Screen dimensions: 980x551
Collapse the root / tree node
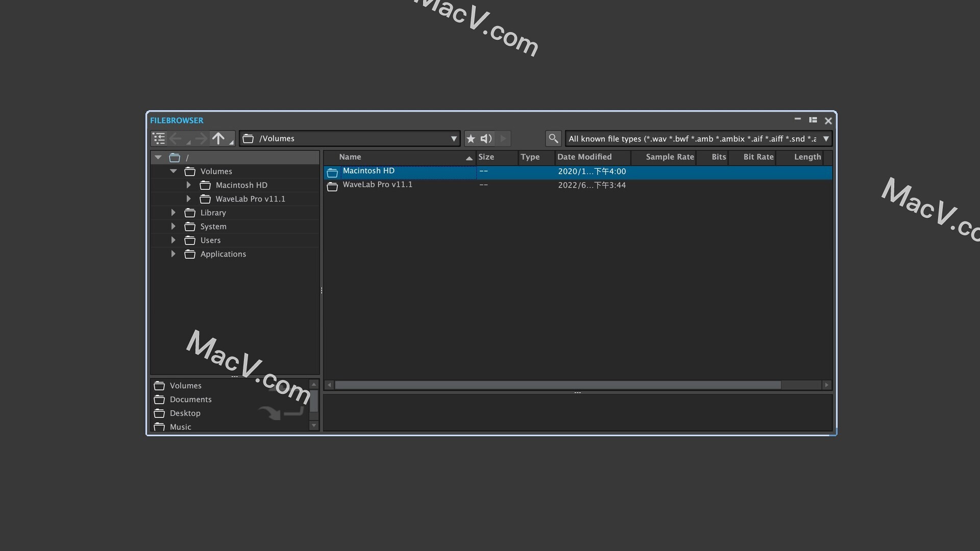click(158, 158)
